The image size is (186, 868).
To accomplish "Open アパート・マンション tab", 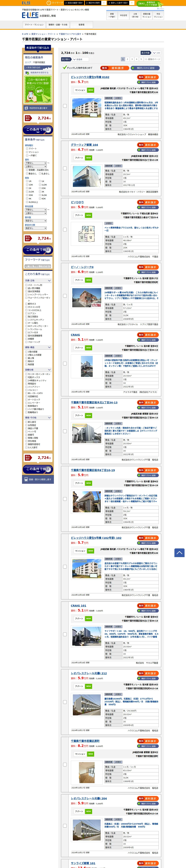I will [34, 25].
